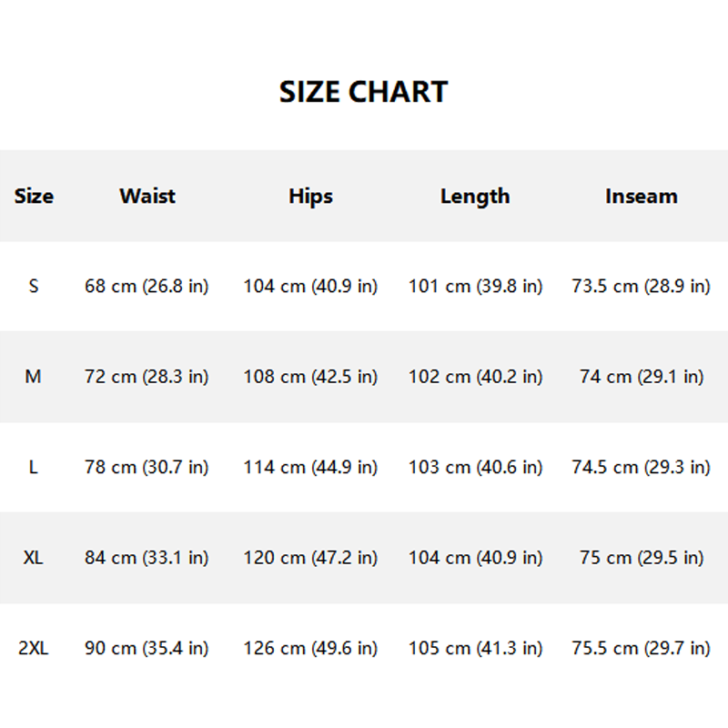Screen dimensions: 728x728
Task: Click waist value 68 cm (26.8 in)
Action: [147, 286]
